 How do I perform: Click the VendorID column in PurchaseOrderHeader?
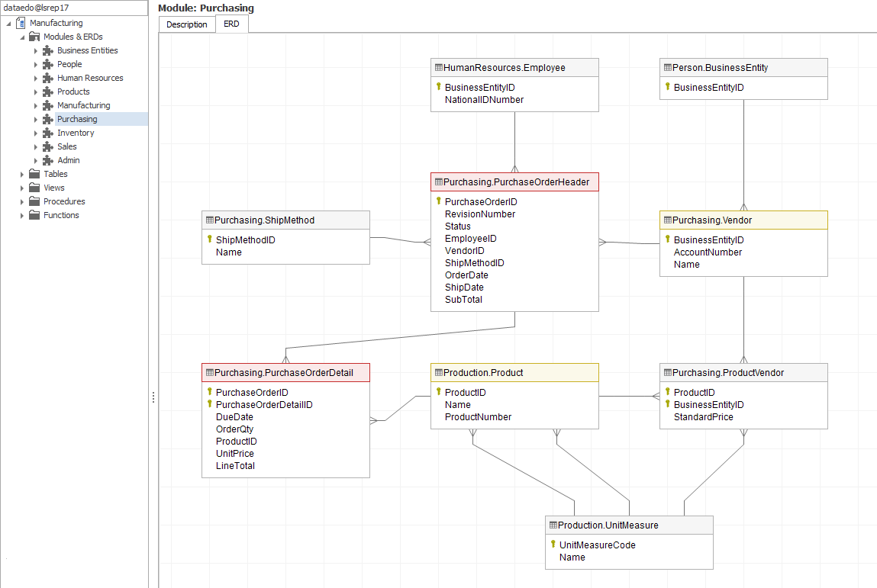point(464,251)
